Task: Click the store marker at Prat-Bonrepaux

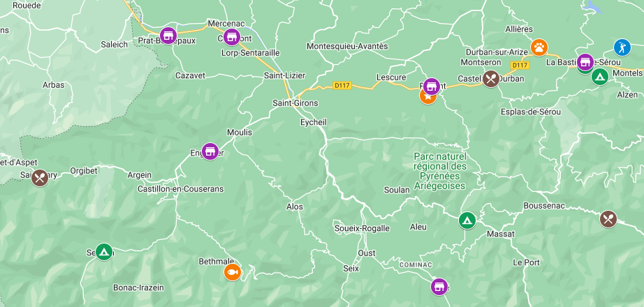Action: tap(168, 36)
